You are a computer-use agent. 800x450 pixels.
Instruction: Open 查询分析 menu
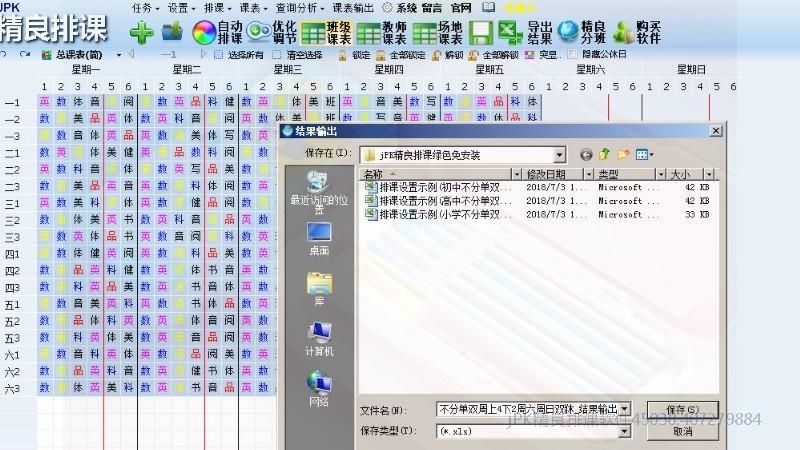tap(300, 8)
